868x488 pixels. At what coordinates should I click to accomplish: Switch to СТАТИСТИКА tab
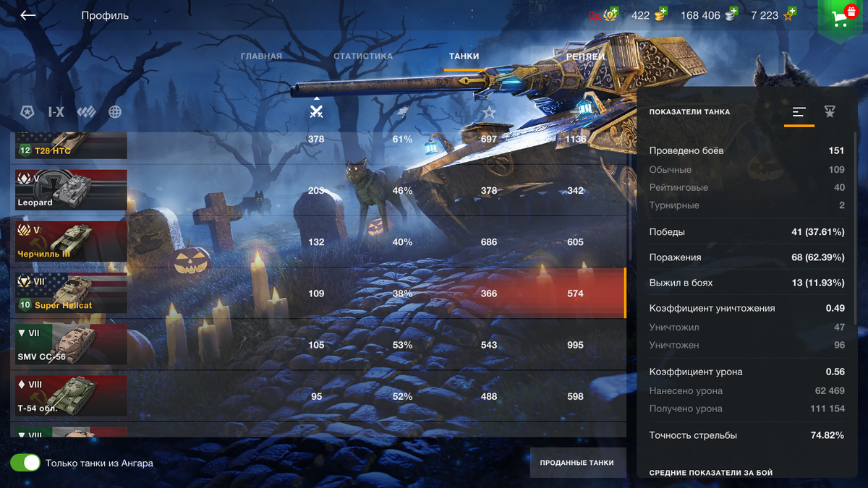363,56
